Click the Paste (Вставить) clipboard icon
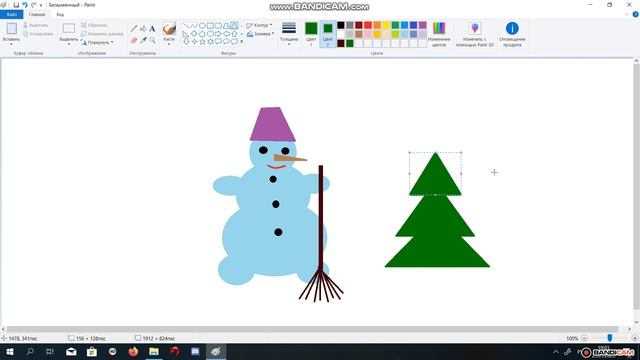This screenshot has height=360, width=640. point(11,28)
